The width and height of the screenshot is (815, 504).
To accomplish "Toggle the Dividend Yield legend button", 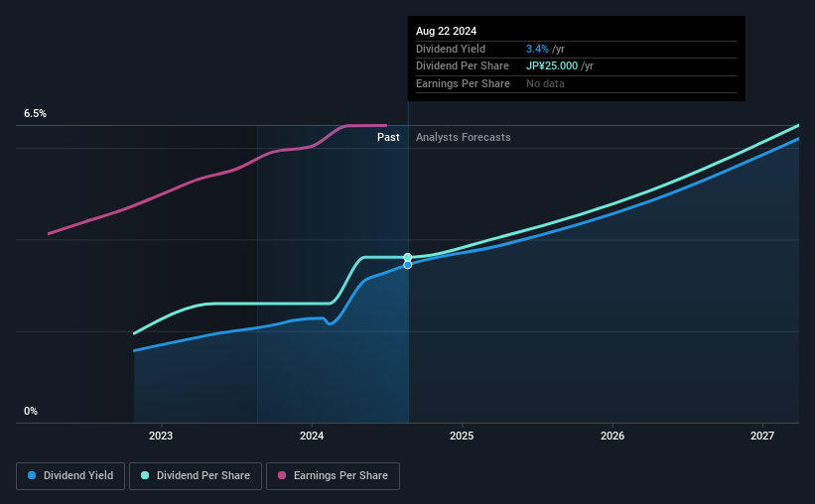I will (x=70, y=476).
